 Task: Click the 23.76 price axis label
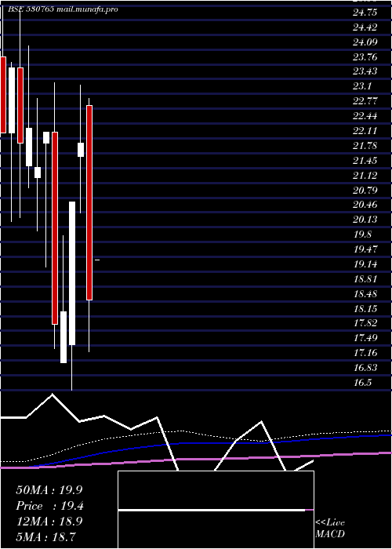365,57
